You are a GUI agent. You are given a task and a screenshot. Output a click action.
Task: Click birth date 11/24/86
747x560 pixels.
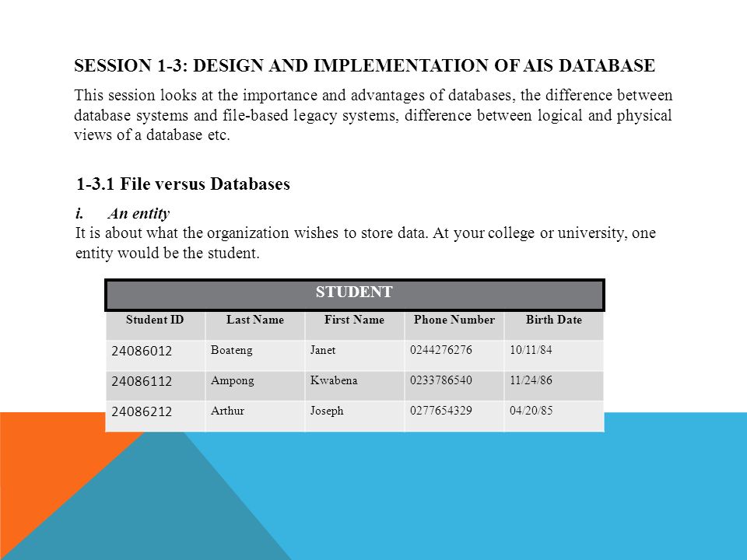pos(531,380)
